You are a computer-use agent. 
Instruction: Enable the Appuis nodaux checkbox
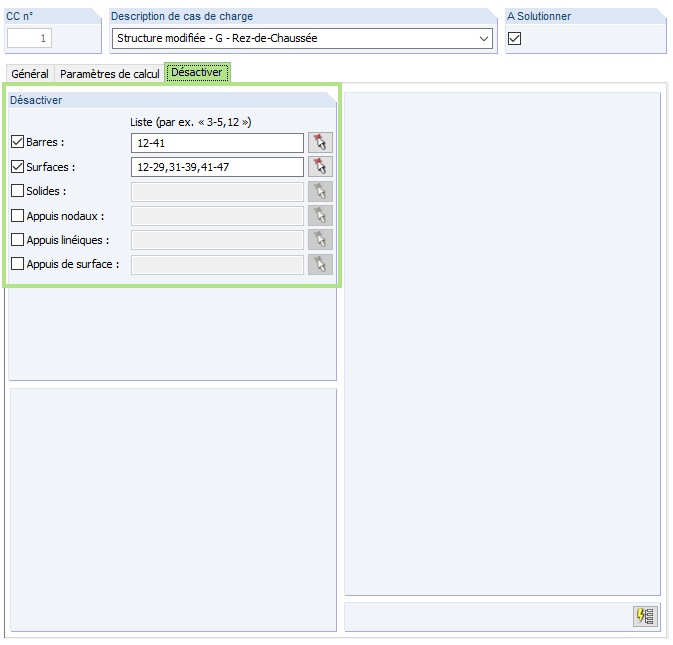click(17, 215)
